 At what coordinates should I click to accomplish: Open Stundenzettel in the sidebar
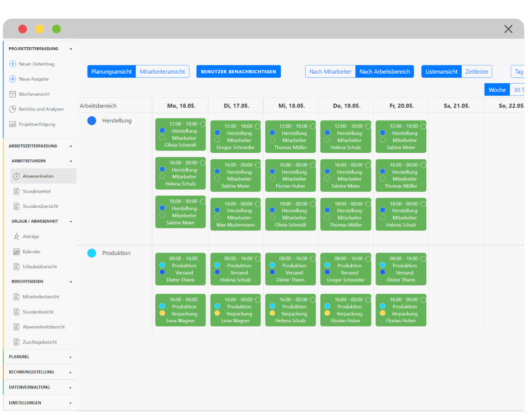click(36, 192)
